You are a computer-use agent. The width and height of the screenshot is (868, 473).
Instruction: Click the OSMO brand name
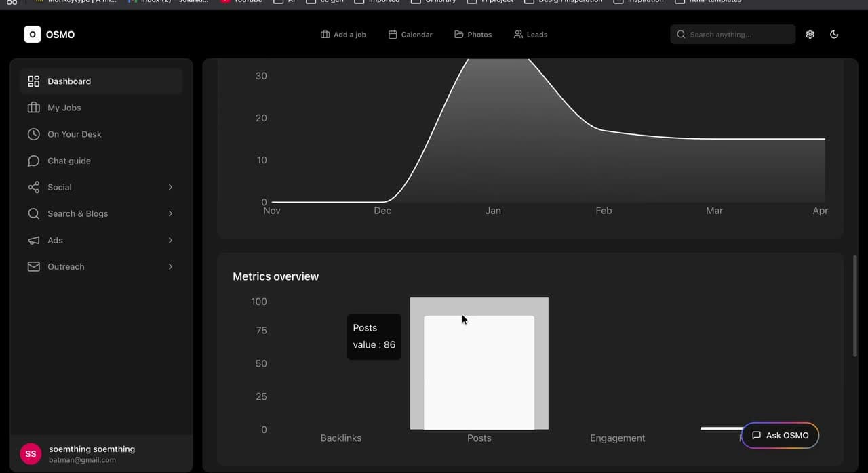point(60,35)
